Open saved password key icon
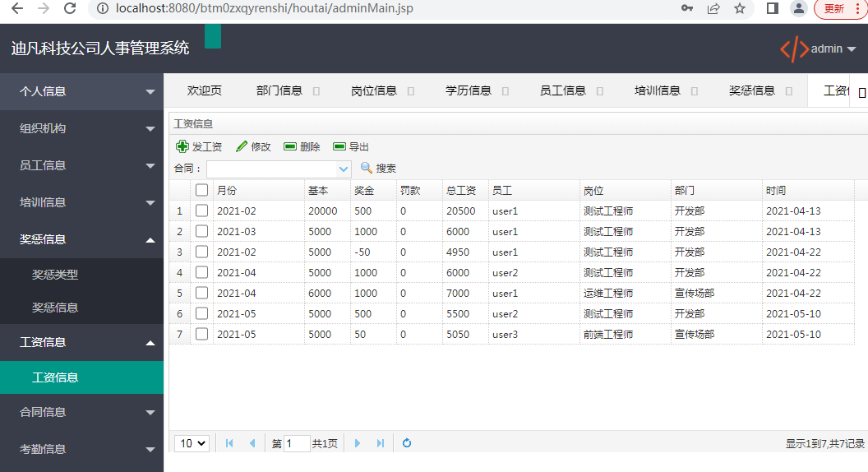 tap(687, 8)
